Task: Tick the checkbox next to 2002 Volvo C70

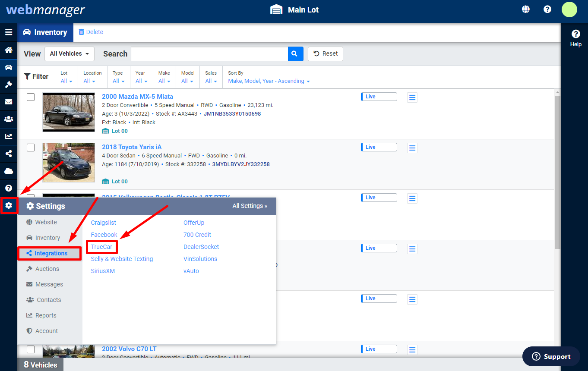Action: pos(31,349)
